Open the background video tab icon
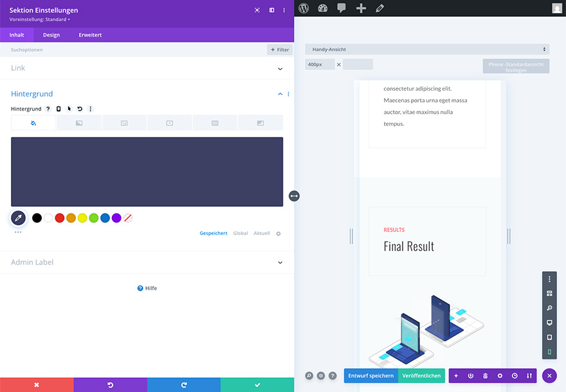This screenshot has height=392, width=566. [x=169, y=123]
